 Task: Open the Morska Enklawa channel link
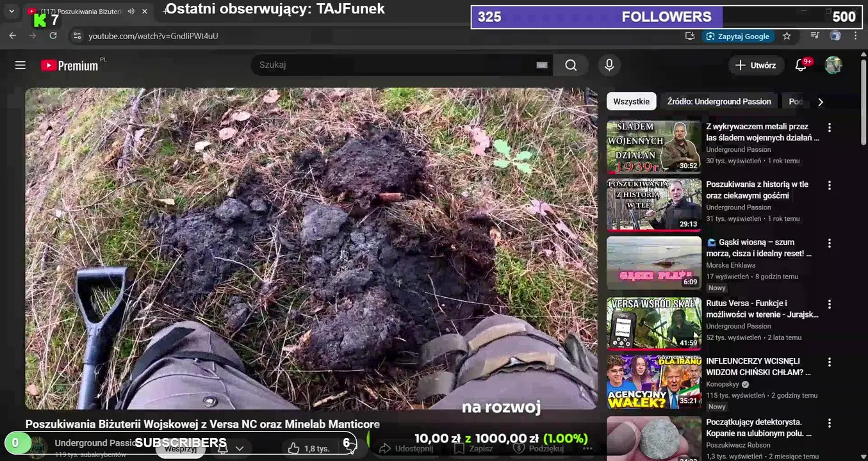tap(731, 265)
